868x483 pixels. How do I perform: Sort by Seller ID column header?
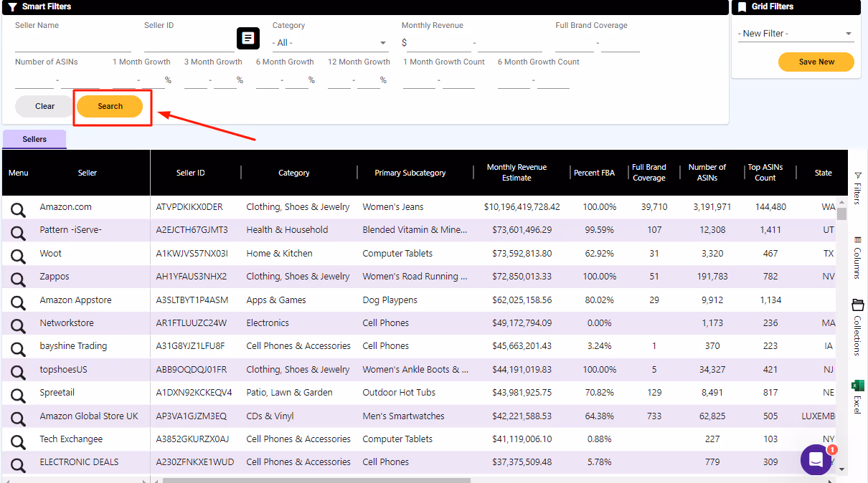(x=191, y=173)
